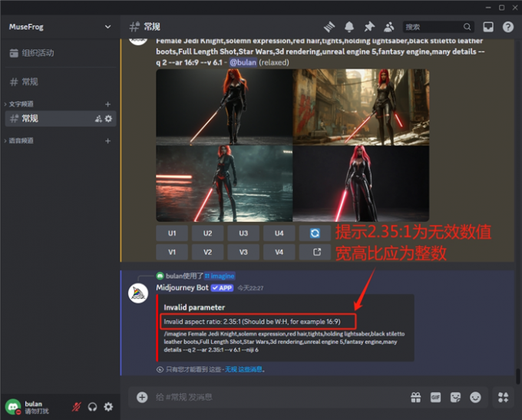Click the notification bell icon
The width and height of the screenshot is (522, 420).
coord(349,27)
